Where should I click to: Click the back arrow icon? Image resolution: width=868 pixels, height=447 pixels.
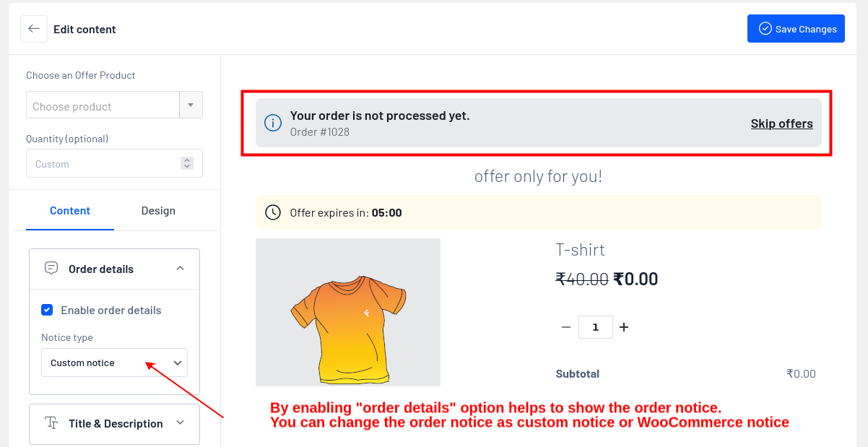(34, 29)
